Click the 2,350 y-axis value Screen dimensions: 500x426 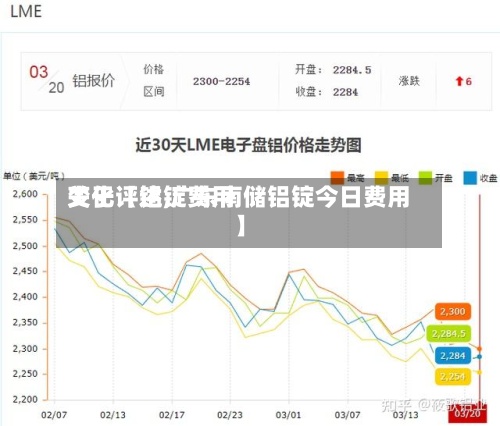coord(25,323)
